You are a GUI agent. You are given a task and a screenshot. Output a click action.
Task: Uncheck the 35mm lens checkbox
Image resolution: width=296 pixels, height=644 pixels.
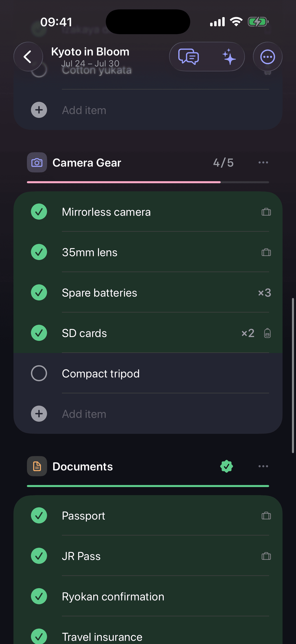[x=39, y=252]
